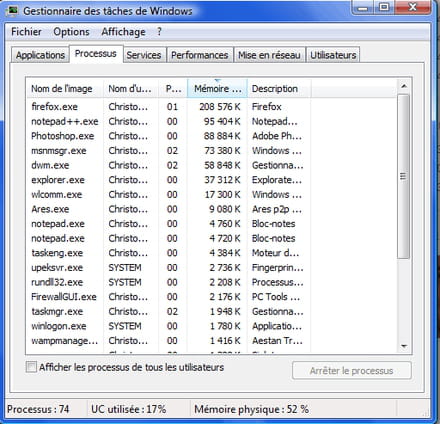The width and height of the screenshot is (440, 424).
Task: Sort by Nom de l'image column
Action: pos(65,89)
